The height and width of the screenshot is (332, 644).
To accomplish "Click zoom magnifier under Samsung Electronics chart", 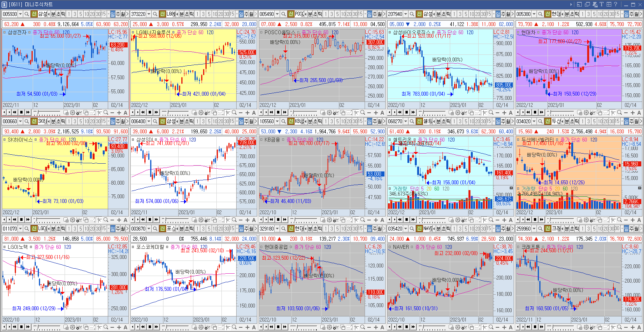I will (x=106, y=112).
